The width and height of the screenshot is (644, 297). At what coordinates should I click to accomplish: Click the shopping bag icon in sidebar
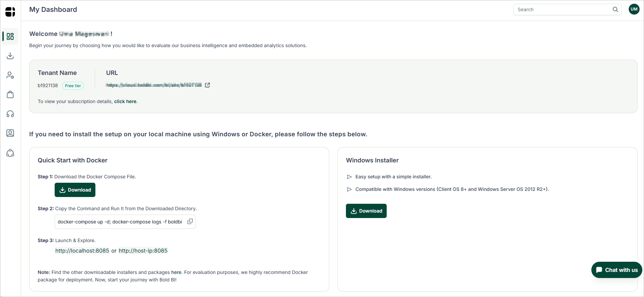tap(10, 94)
